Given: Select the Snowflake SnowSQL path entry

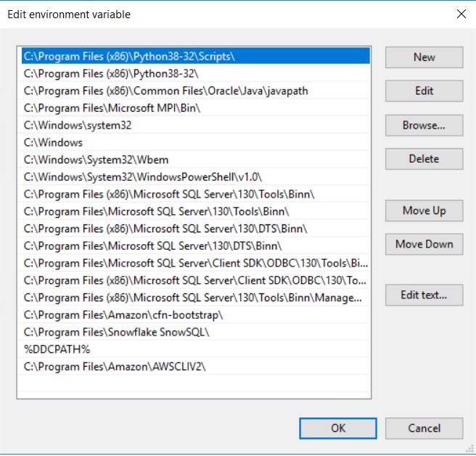Looking at the screenshot, I should (121, 332).
